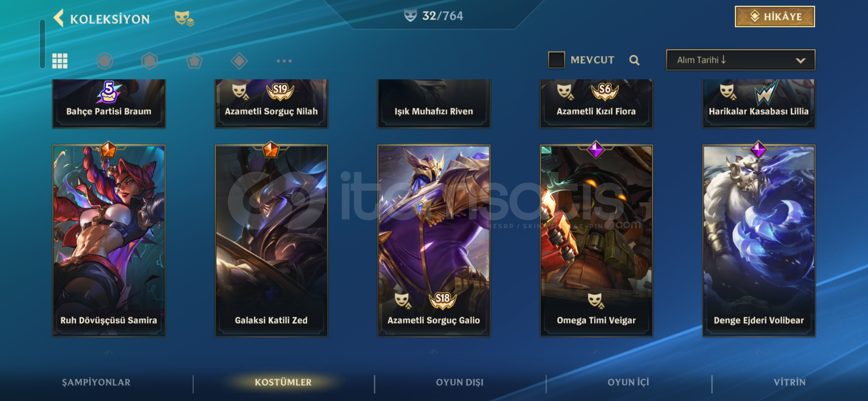Click the vertical scrollbar beside the filters
This screenshot has height=401, width=868.
point(42,44)
